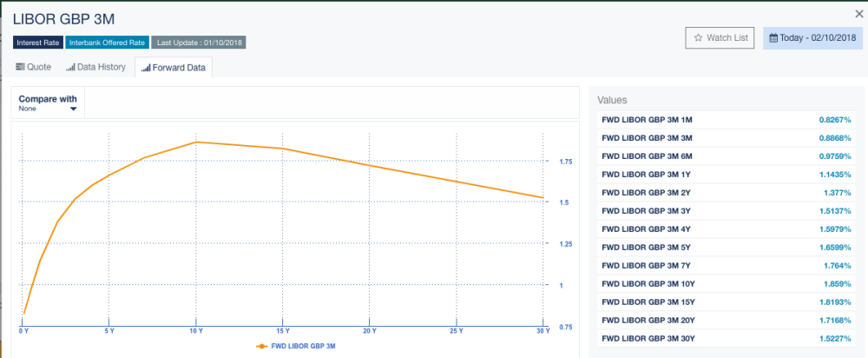The width and height of the screenshot is (868, 358).
Task: Select the FWD LIBOR GBP 3M 15Y row
Action: click(x=727, y=302)
